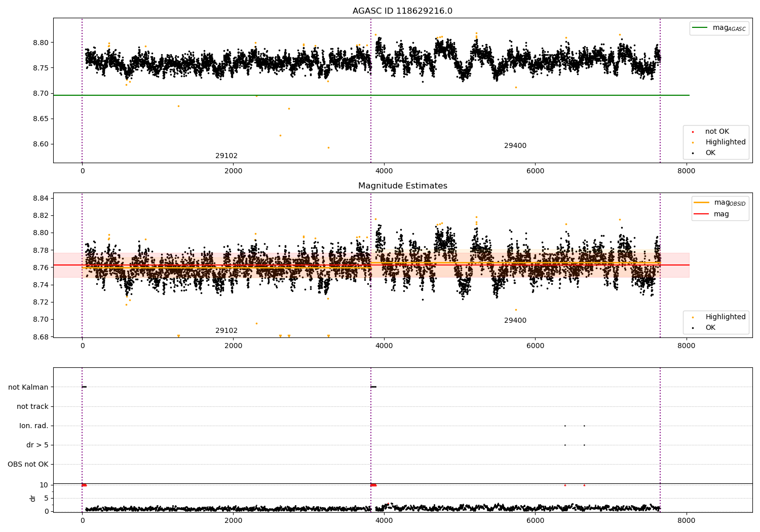
Task: Click the 2000 x-tick of top plot
Action: [233, 171]
